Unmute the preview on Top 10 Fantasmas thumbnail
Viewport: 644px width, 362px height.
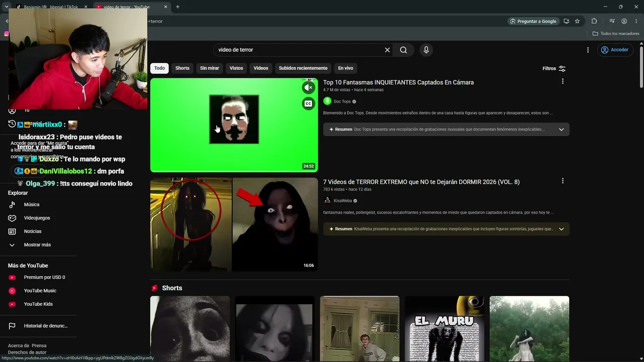click(x=308, y=87)
